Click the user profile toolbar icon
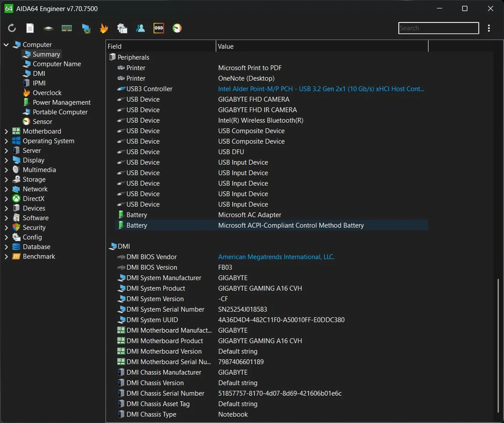Screen dimensions: 504x423 (140, 28)
